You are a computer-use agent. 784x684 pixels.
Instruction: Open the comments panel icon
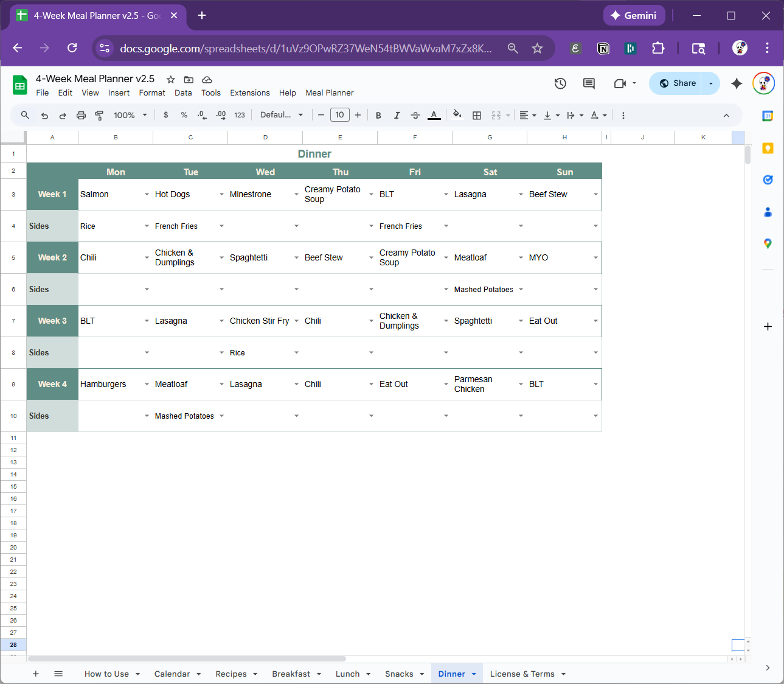[589, 83]
